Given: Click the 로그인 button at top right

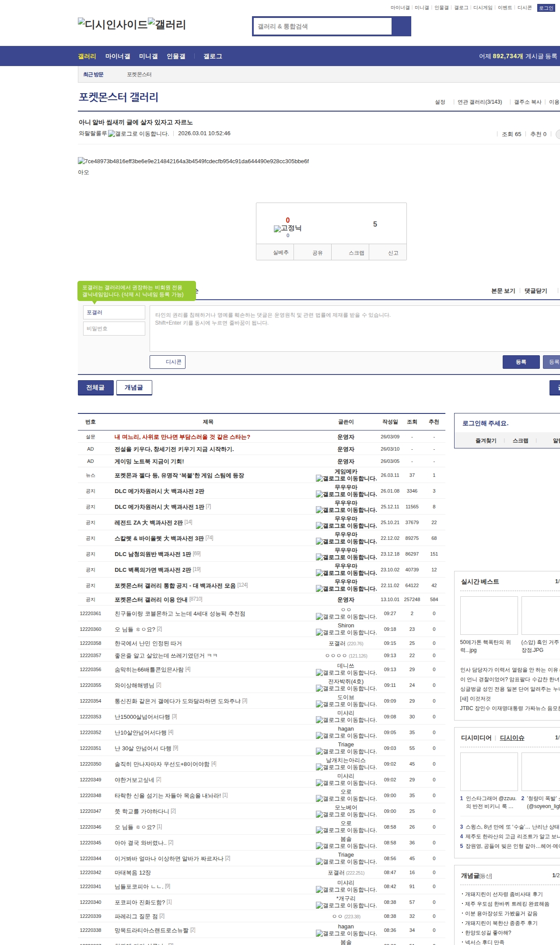Looking at the screenshot, I should [546, 8].
